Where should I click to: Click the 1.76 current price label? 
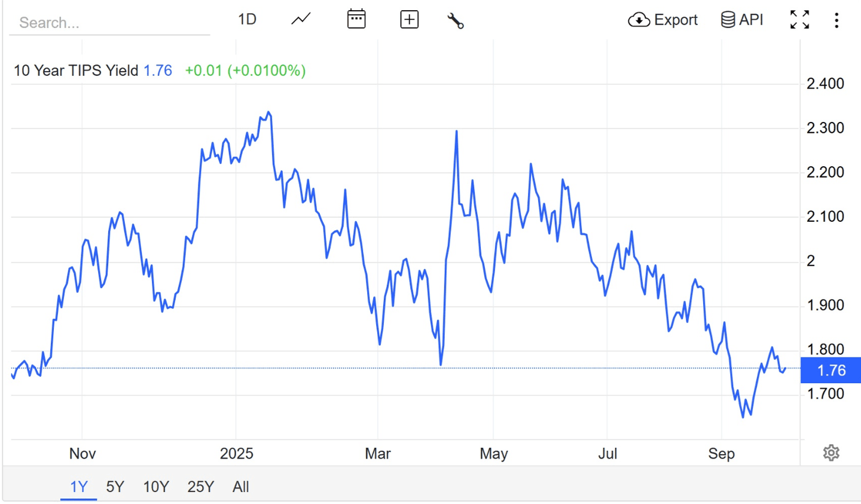click(831, 370)
